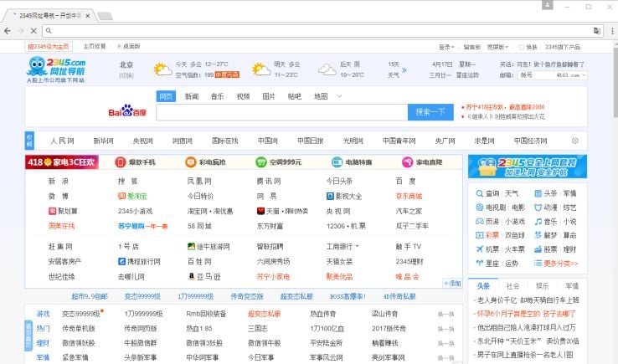Click the 动漫 cat-face icon
This screenshot has height=364, width=618.
click(x=538, y=208)
